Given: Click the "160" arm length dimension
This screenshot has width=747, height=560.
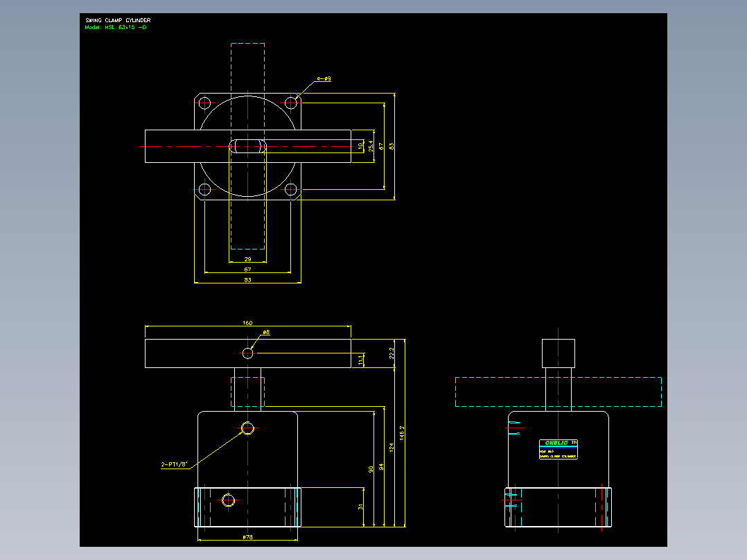Looking at the screenshot, I should (x=248, y=323).
